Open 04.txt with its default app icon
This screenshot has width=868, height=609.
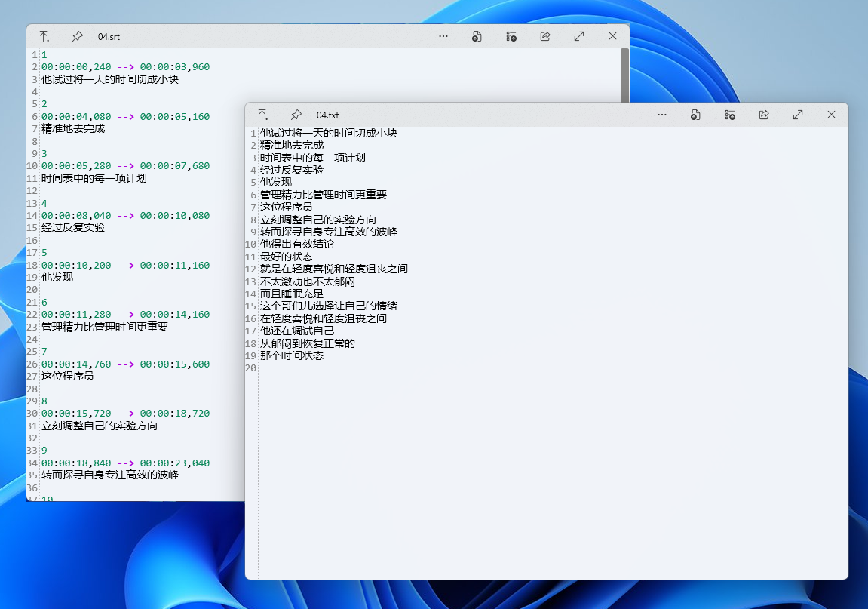coord(695,115)
